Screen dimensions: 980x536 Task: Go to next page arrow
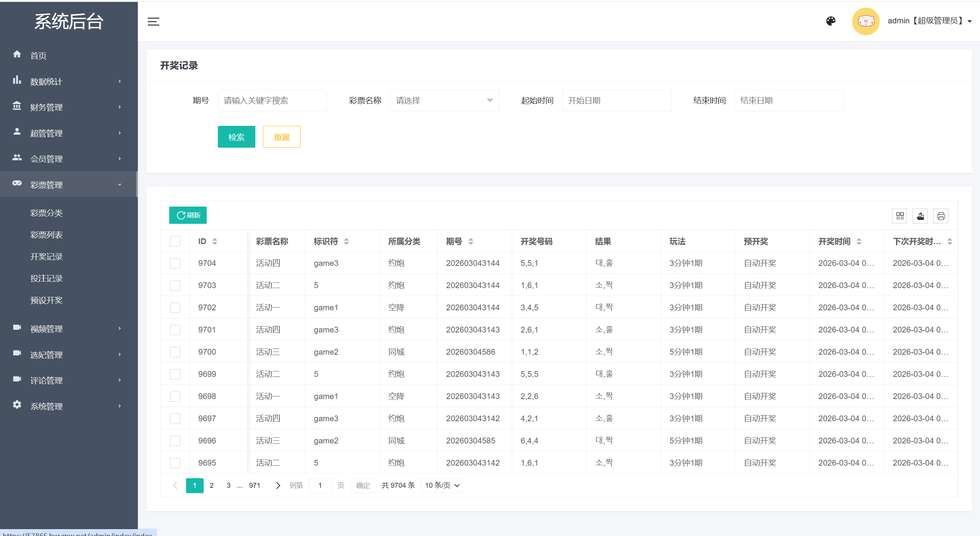pyautogui.click(x=278, y=485)
